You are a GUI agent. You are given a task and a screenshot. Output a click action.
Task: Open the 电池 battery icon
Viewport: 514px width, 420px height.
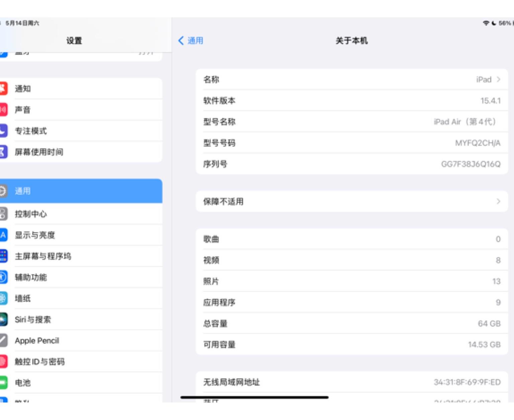point(3,383)
